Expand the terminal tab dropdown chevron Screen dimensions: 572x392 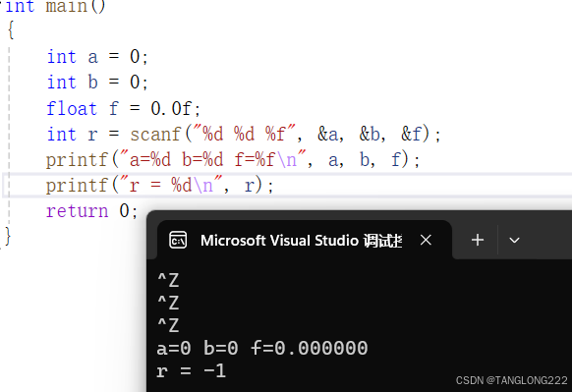click(x=514, y=241)
